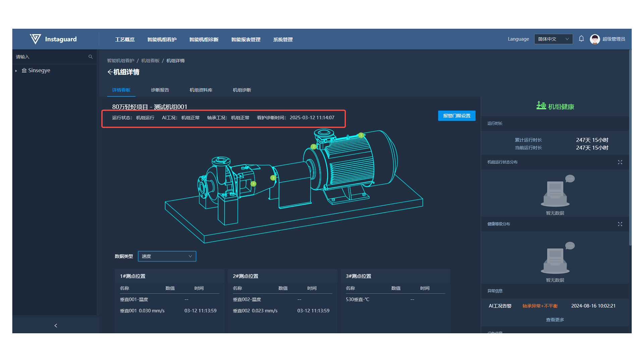
Task: Expand the 机组运行状态分布 chart fullscreen
Action: 620,162
